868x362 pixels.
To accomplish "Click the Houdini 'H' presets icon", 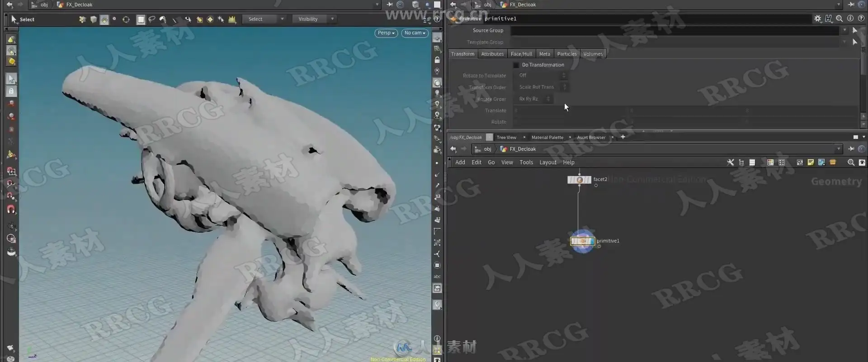I will 828,19.
